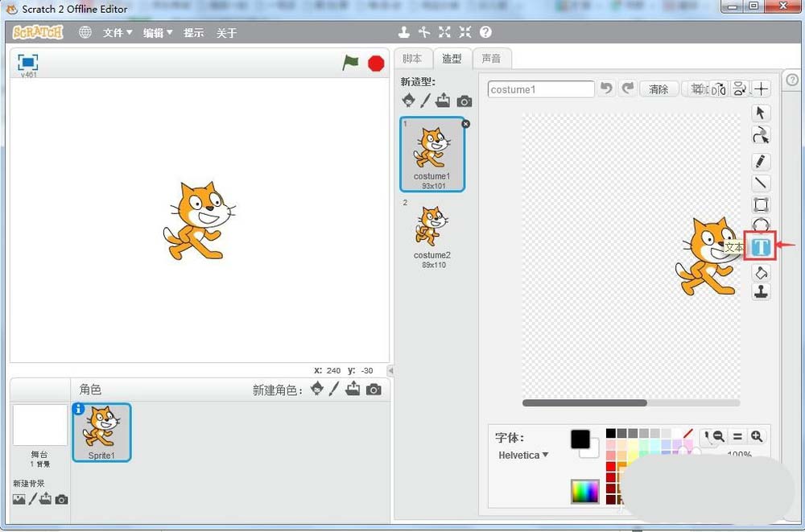The image size is (805, 532).
Task: Open the 编辑 menu dropdown
Action: click(x=158, y=33)
